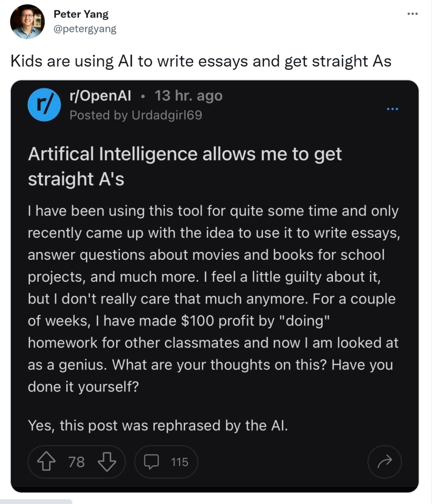This screenshot has width=432, height=504.
Task: Click the "13 hr. ago" timestamp
Action: click(188, 96)
